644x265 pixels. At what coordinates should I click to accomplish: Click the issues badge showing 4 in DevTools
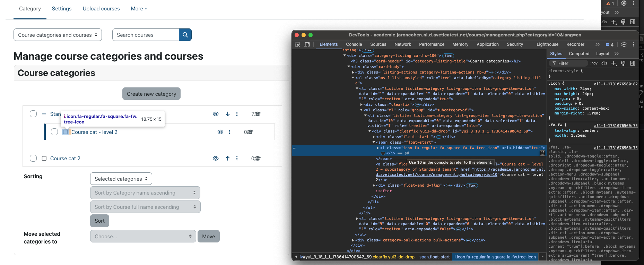click(609, 44)
